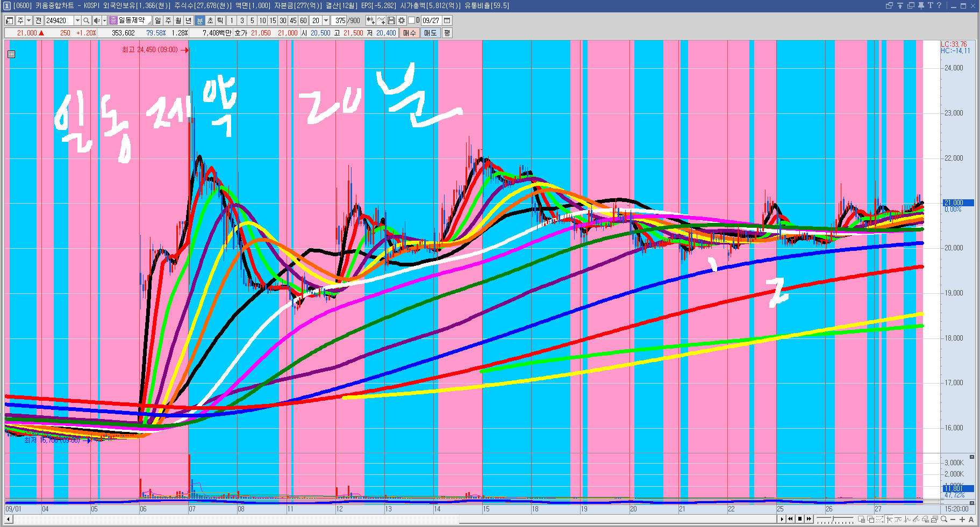The width and height of the screenshot is (980, 527).
Task: Click the 매수 buy button
Action: tap(410, 33)
